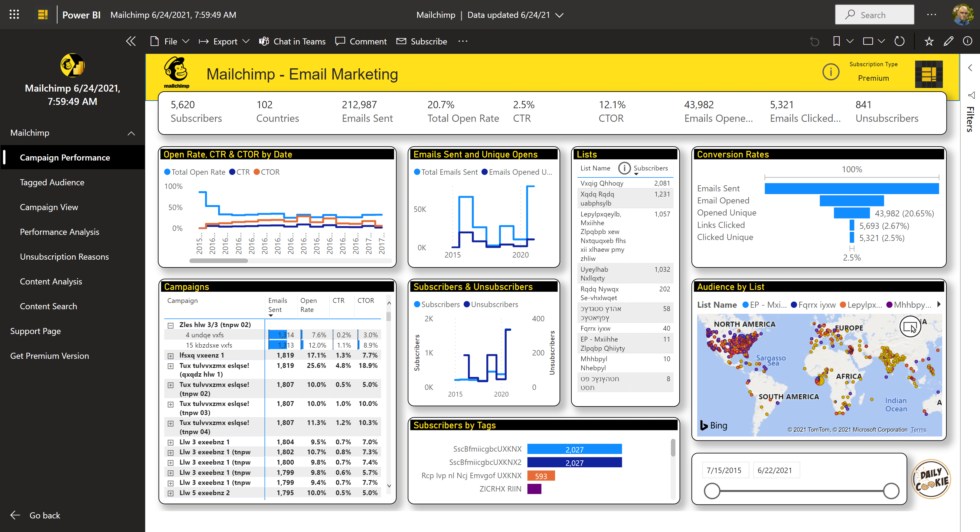Click the info icon in yellow header

(x=831, y=72)
